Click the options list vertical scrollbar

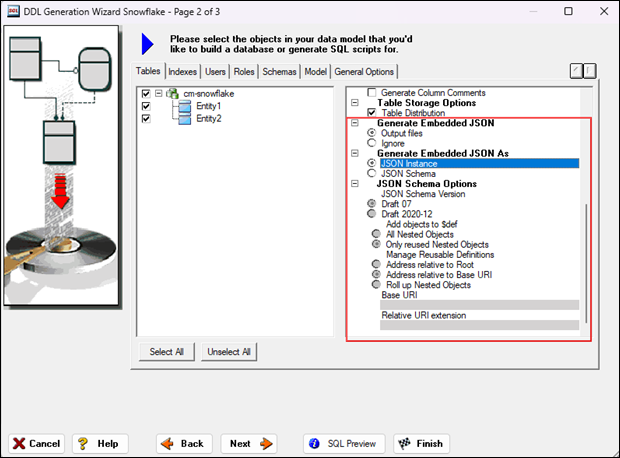tap(586, 263)
